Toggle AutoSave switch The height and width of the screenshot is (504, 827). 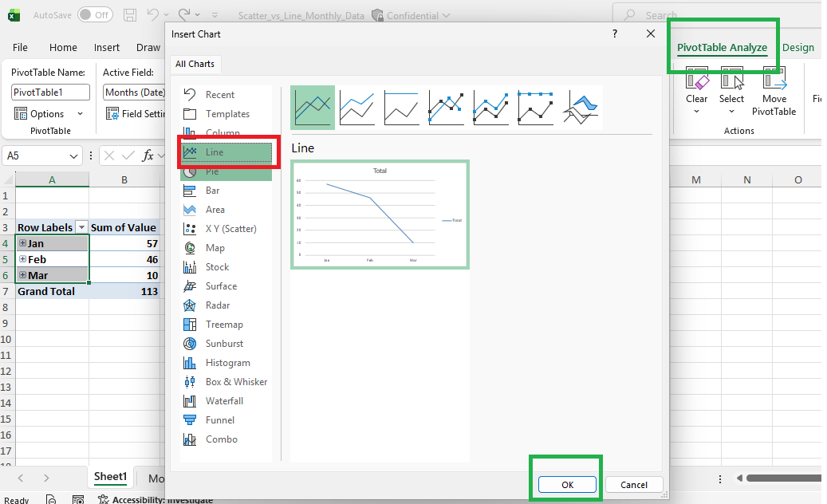(95, 15)
